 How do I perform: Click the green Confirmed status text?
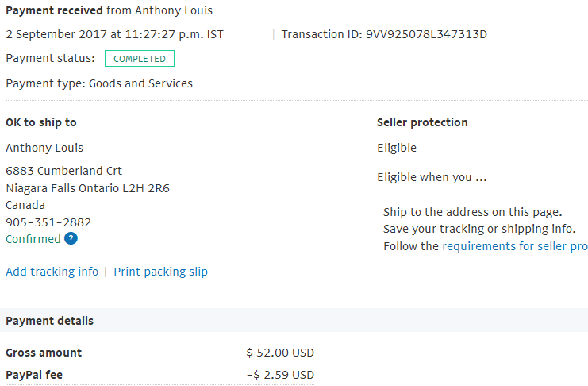coord(33,239)
